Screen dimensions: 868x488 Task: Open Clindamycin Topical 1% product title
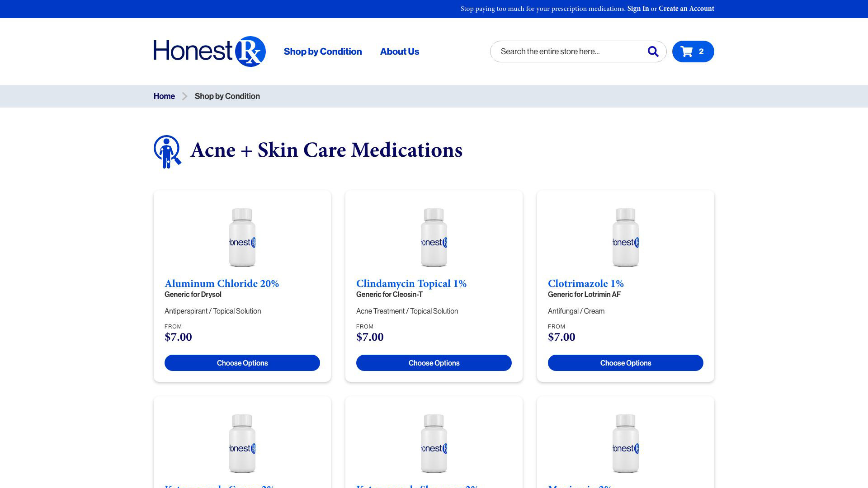coord(411,283)
